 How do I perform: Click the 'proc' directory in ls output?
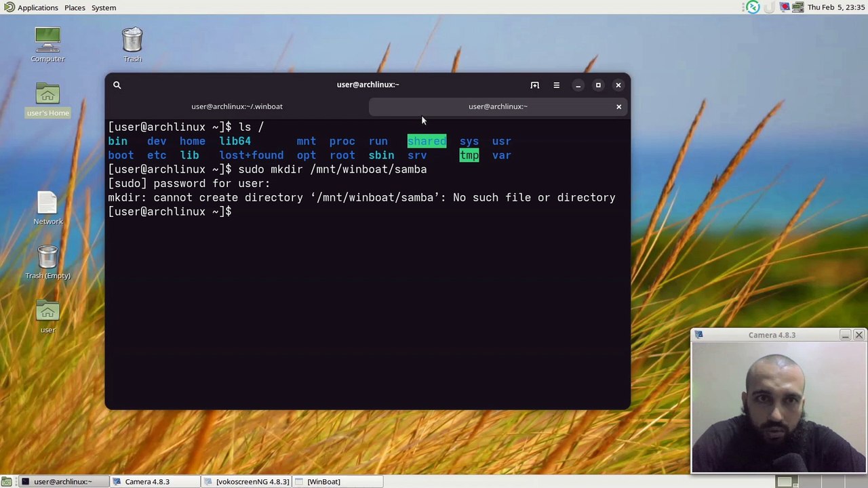pos(342,141)
